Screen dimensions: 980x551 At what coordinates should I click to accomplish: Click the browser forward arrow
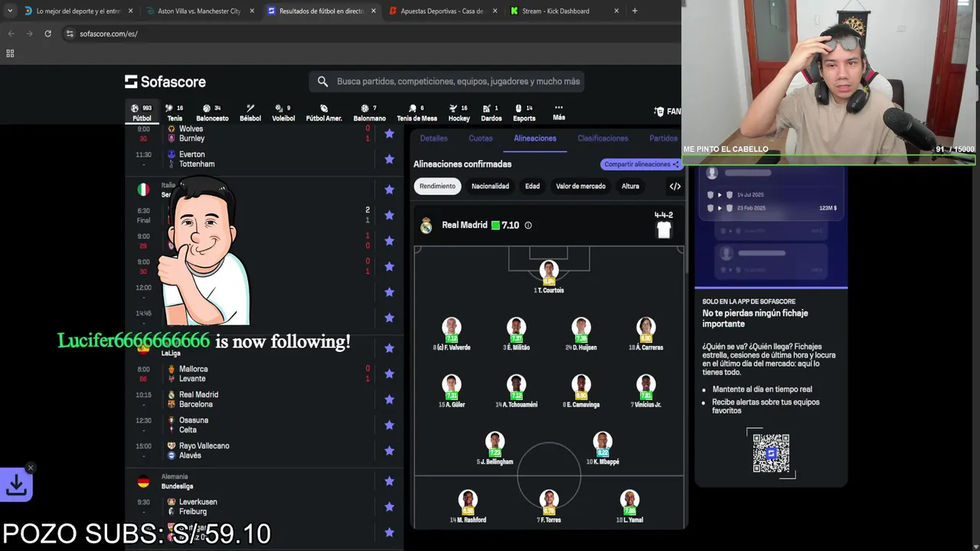29,34
